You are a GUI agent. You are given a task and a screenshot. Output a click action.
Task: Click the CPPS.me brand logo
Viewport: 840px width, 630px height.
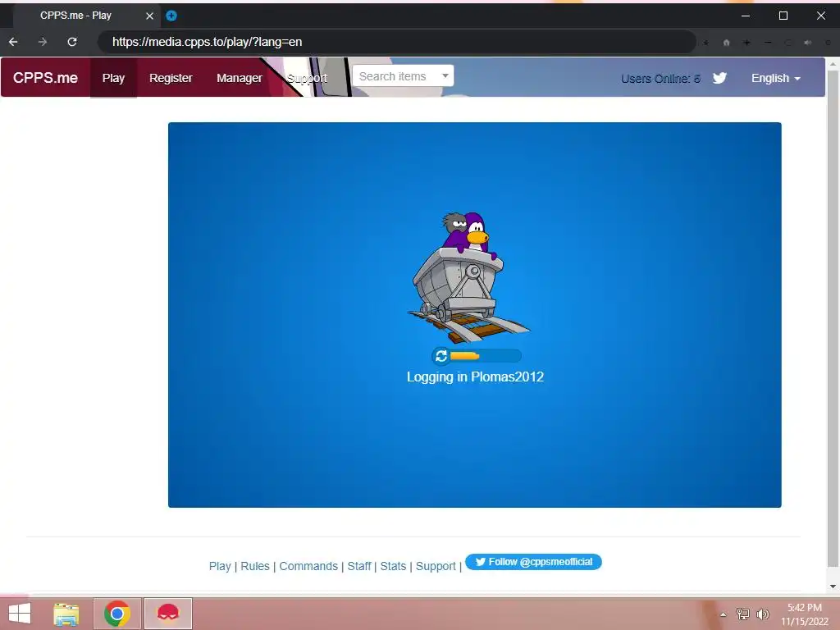click(46, 78)
